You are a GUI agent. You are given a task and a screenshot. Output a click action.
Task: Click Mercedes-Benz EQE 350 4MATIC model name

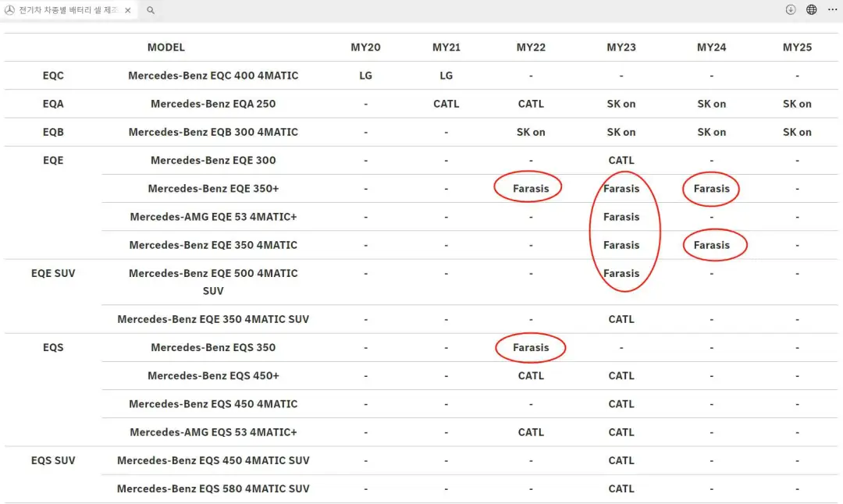[213, 245]
